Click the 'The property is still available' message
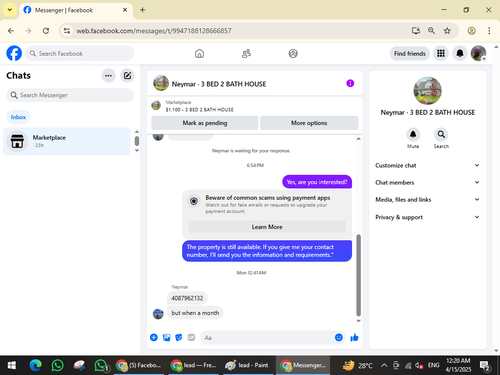This screenshot has height=375, width=500. (267, 251)
